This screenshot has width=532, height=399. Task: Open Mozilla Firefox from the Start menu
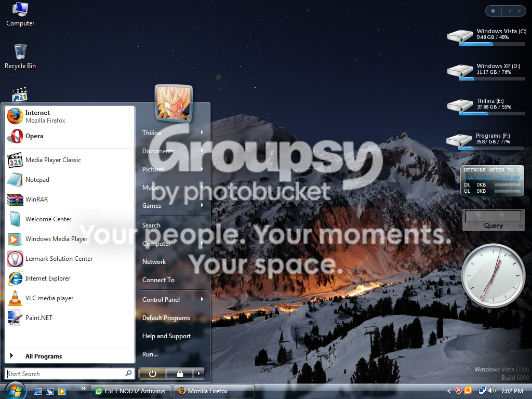pyautogui.click(x=70, y=116)
